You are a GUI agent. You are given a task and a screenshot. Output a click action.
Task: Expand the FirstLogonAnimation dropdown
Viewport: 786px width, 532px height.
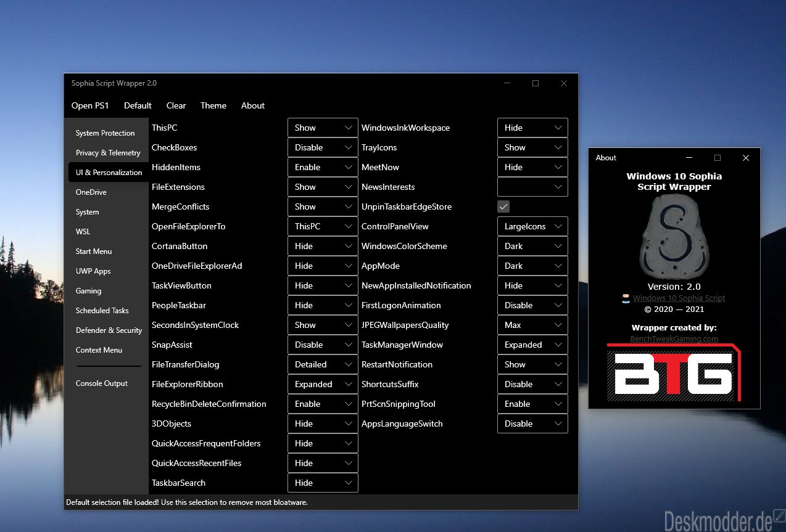532,305
